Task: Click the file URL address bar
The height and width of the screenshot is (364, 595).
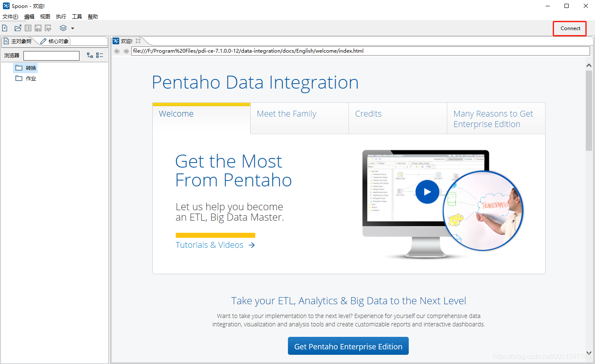Action: 360,51
